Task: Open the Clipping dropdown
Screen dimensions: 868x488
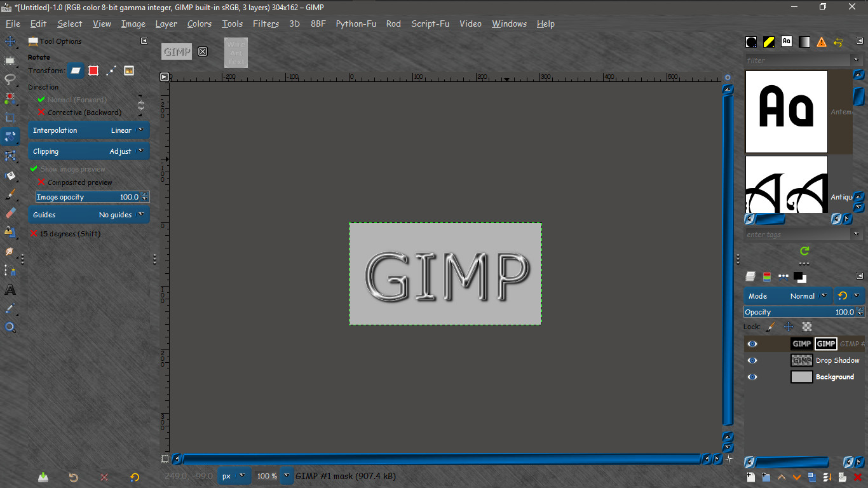Action: 89,151
